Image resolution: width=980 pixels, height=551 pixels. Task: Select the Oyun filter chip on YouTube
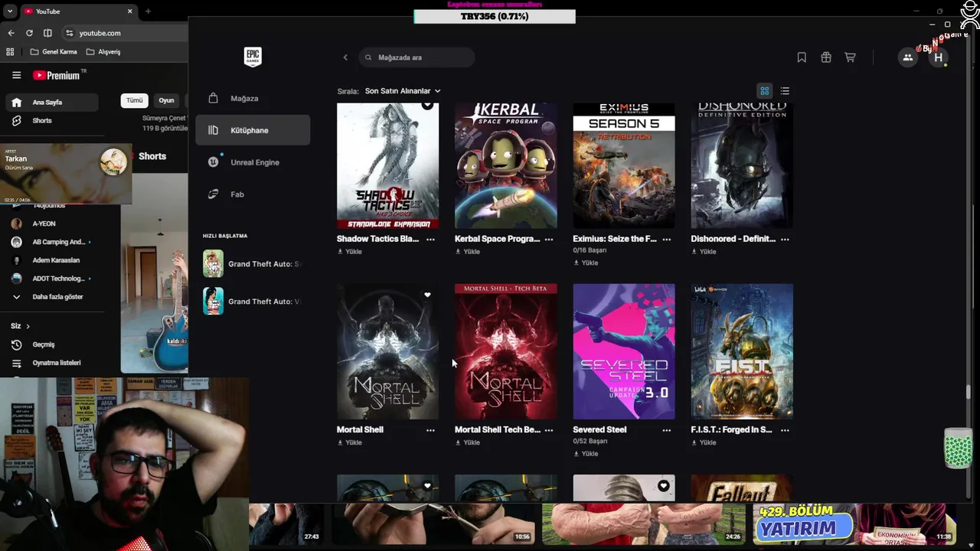coord(166,100)
